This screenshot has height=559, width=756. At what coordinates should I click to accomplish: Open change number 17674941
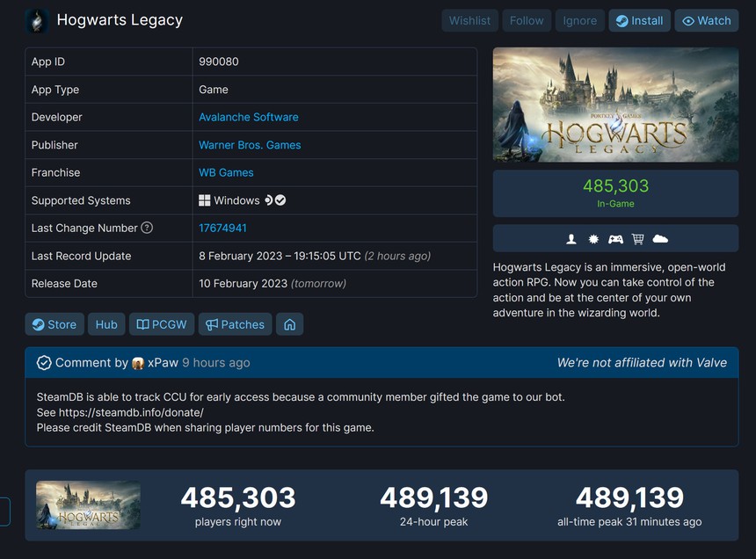click(x=222, y=228)
